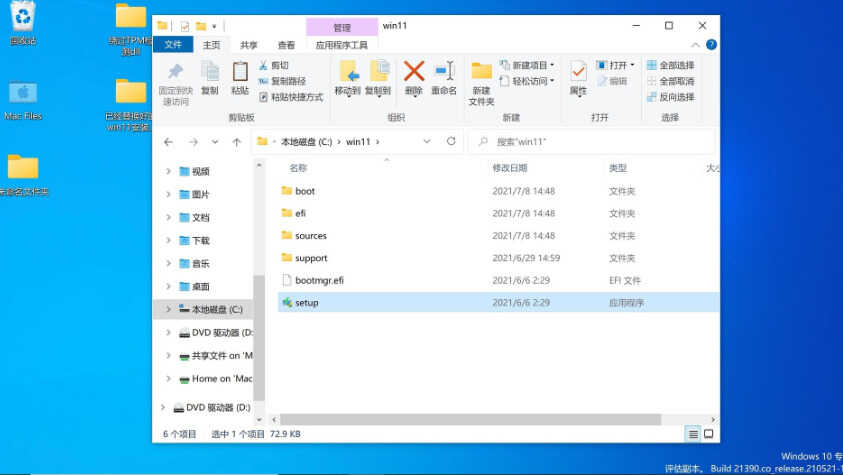Go back with the left arrow
The width and height of the screenshot is (843, 475).
pos(168,142)
